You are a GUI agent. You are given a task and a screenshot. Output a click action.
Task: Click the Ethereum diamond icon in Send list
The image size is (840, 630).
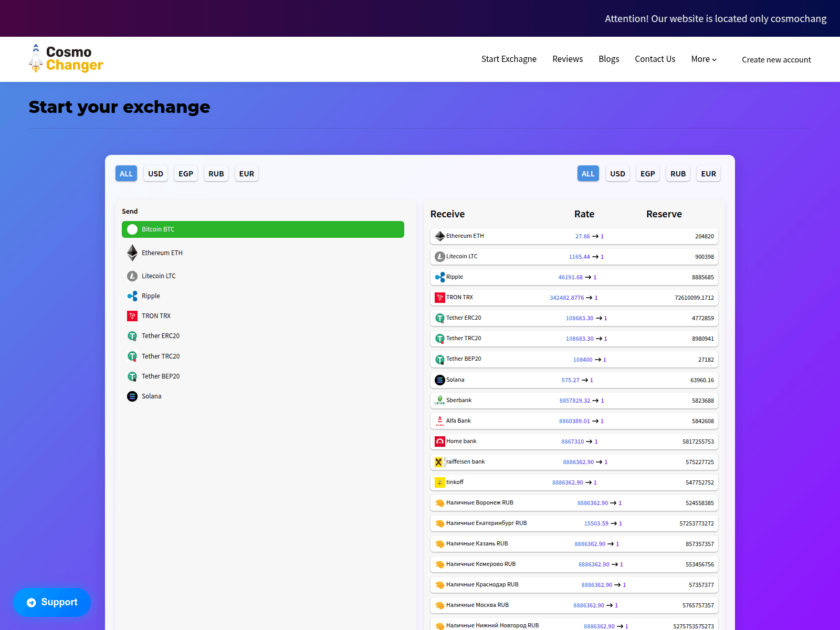132,253
